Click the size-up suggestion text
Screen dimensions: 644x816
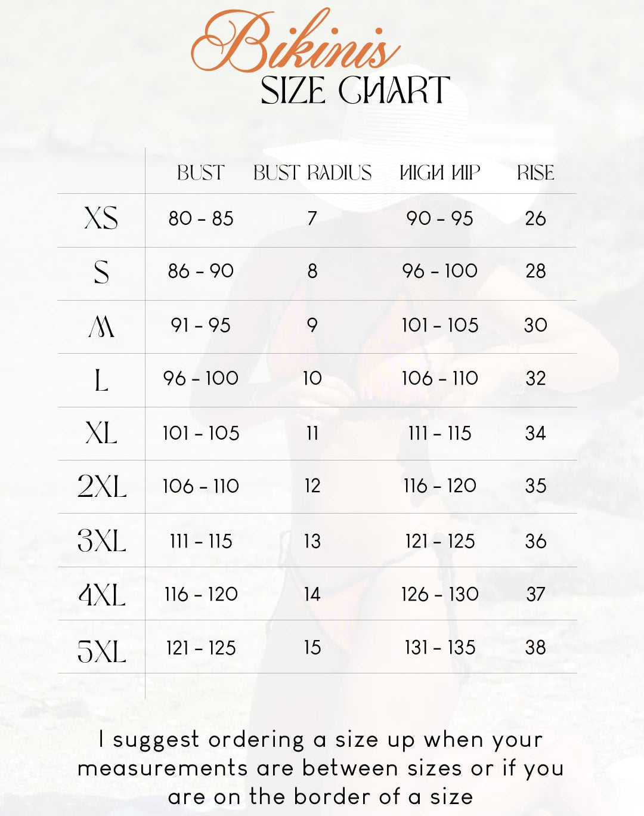tap(321, 768)
